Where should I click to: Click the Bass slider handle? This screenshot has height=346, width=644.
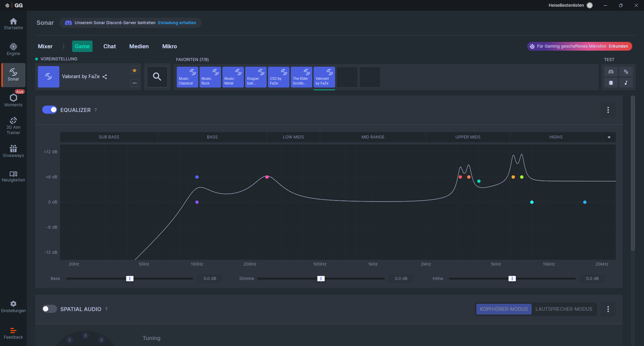[130, 279]
